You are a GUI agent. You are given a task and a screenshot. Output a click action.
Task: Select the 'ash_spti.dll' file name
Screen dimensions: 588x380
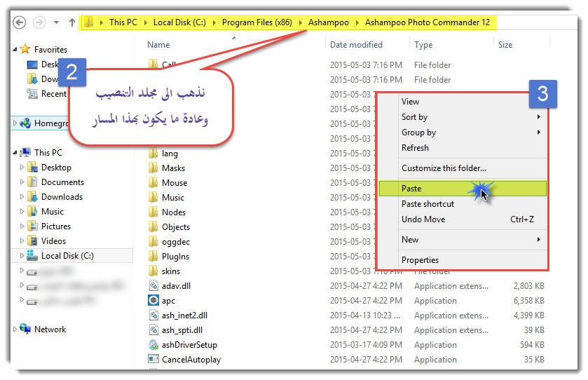coord(182,330)
